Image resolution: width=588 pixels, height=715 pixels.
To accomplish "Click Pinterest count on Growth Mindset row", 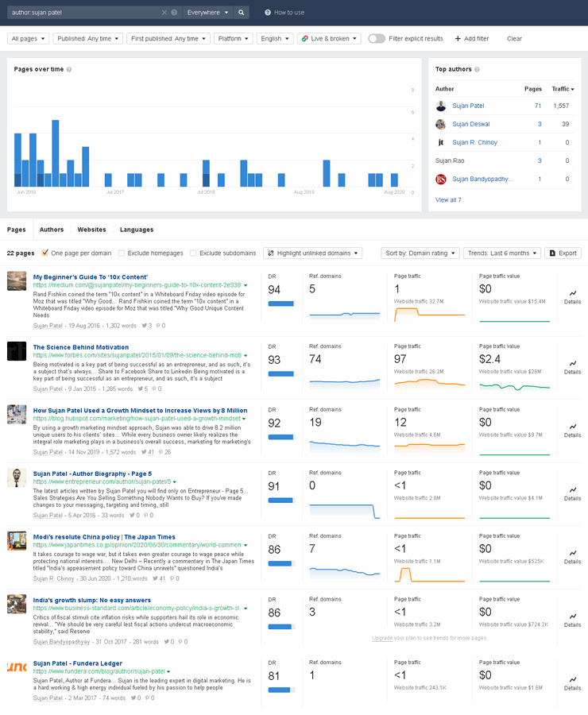I will (164, 452).
